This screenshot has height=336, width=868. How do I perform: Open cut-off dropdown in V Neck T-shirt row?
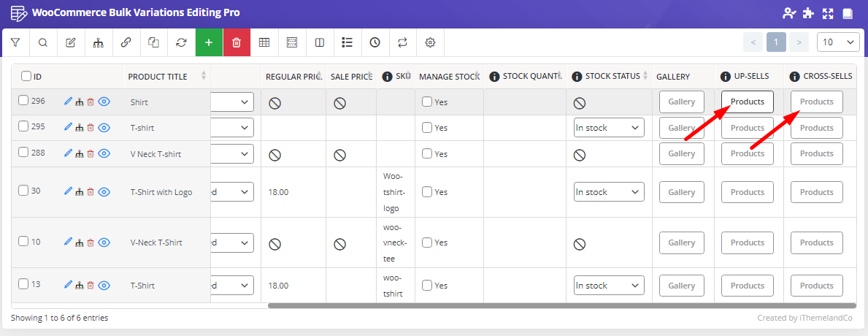[232, 154]
